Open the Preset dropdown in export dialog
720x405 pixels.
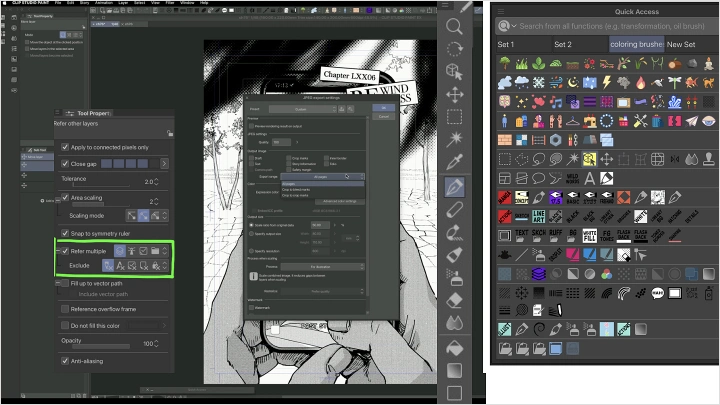coord(303,109)
